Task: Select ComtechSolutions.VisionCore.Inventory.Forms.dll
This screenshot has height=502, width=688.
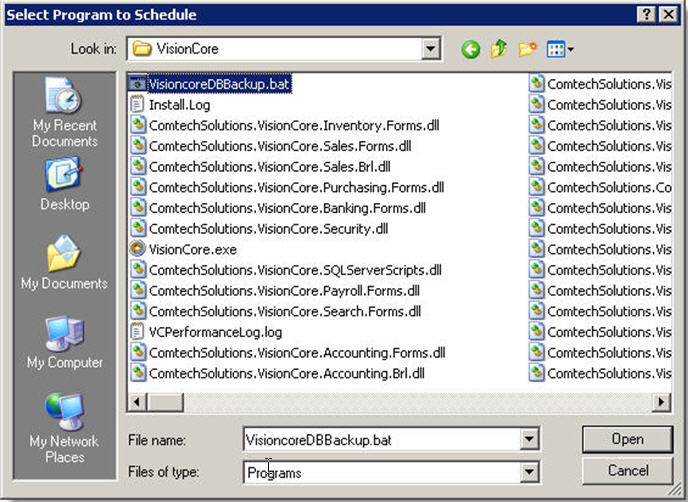Action: tap(285, 126)
